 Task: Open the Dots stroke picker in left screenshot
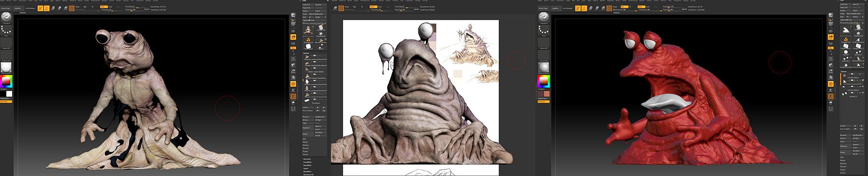tap(6, 30)
